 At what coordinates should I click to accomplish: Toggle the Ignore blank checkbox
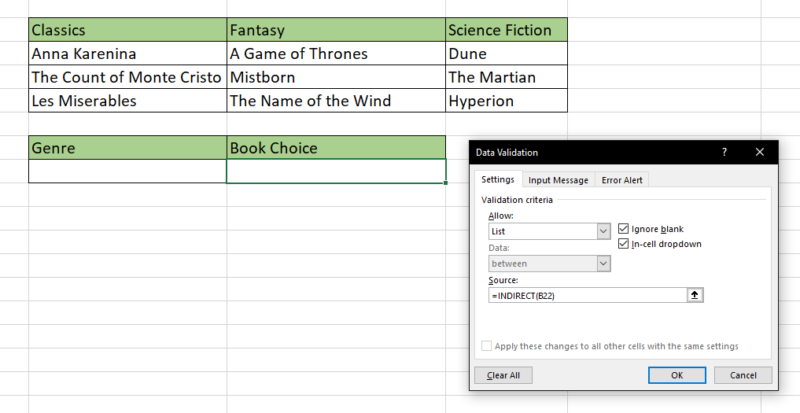pyautogui.click(x=624, y=229)
